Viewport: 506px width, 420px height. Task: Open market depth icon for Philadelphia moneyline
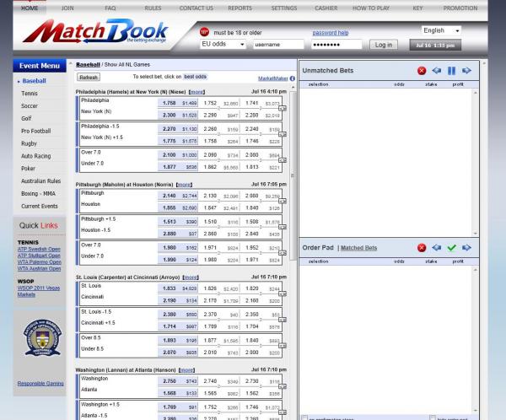pos(283,109)
